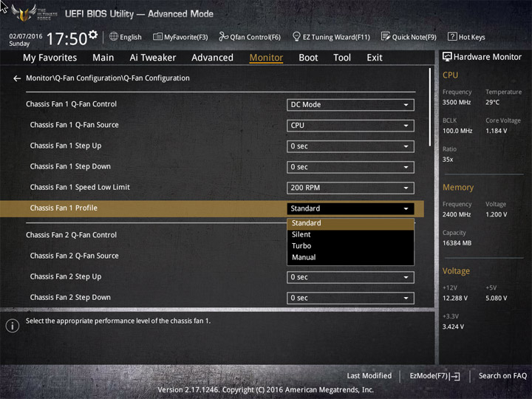
Task: Switch to Exit tab
Action: (375, 58)
